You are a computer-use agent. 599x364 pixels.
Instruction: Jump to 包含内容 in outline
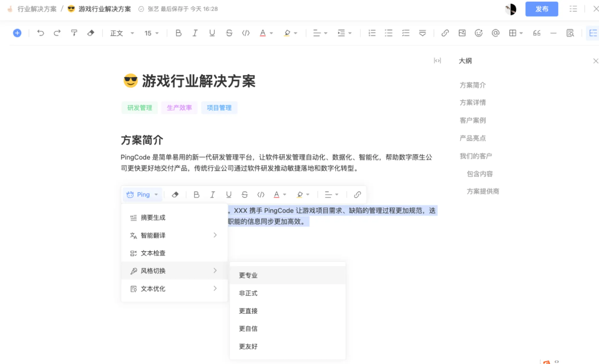click(480, 174)
